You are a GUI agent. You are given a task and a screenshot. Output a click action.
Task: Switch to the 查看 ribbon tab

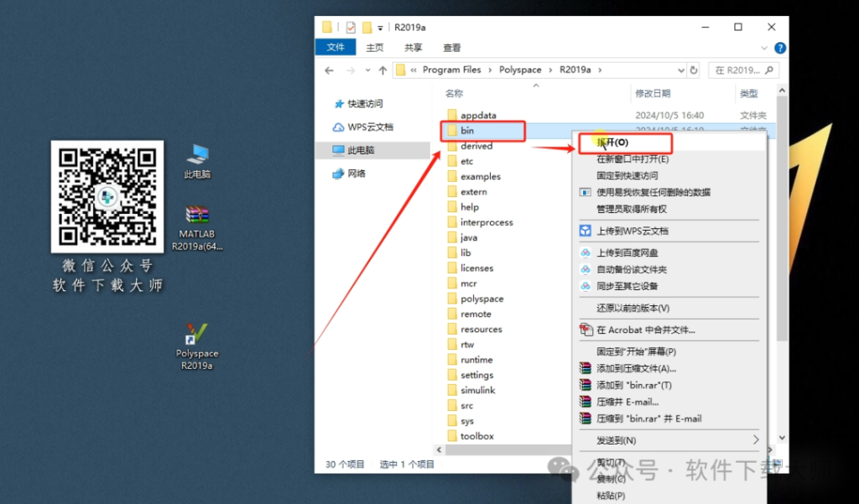451,47
